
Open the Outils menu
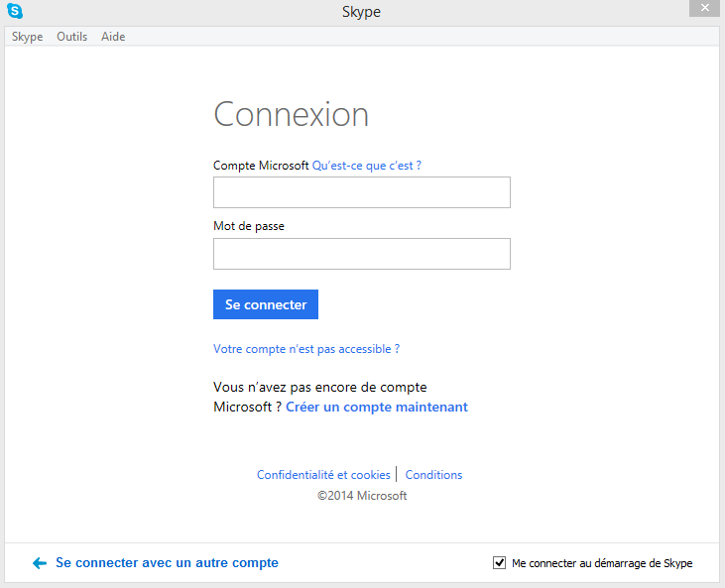[x=71, y=37]
